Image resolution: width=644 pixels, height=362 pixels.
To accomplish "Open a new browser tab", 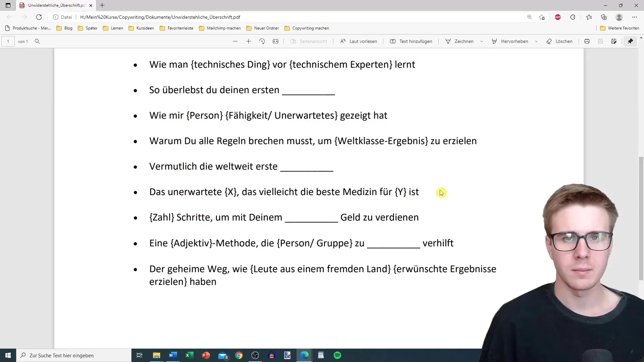I will pyautogui.click(x=102, y=5).
